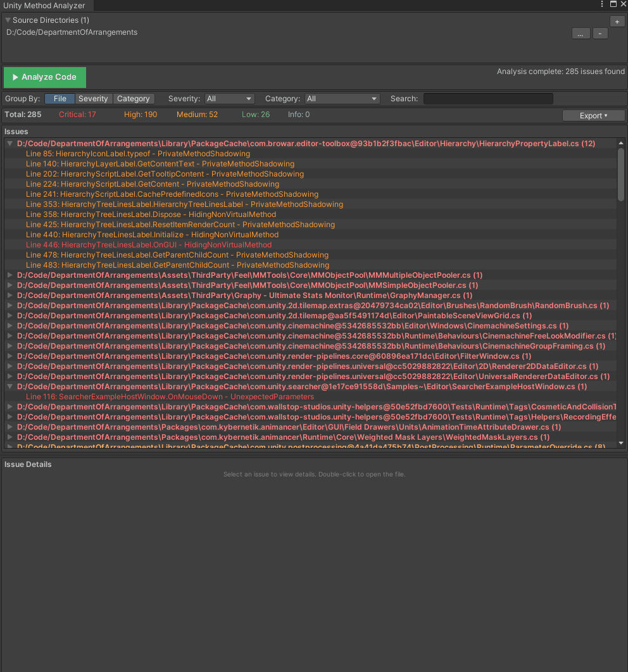
Task: Expand the GraphyManager.cs file entry
Action: click(x=10, y=296)
